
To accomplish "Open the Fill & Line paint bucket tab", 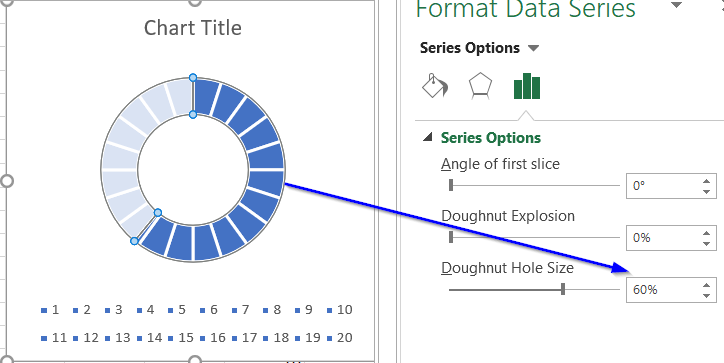I will (435, 85).
